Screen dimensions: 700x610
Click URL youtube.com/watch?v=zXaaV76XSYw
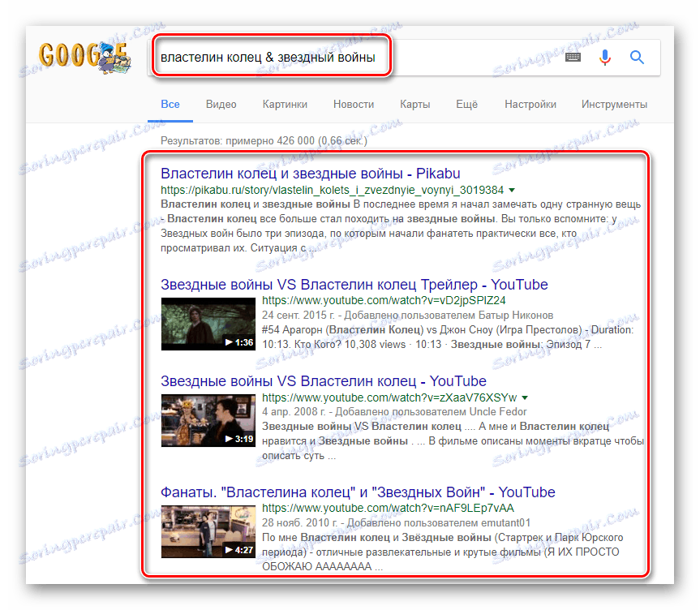click(x=389, y=397)
